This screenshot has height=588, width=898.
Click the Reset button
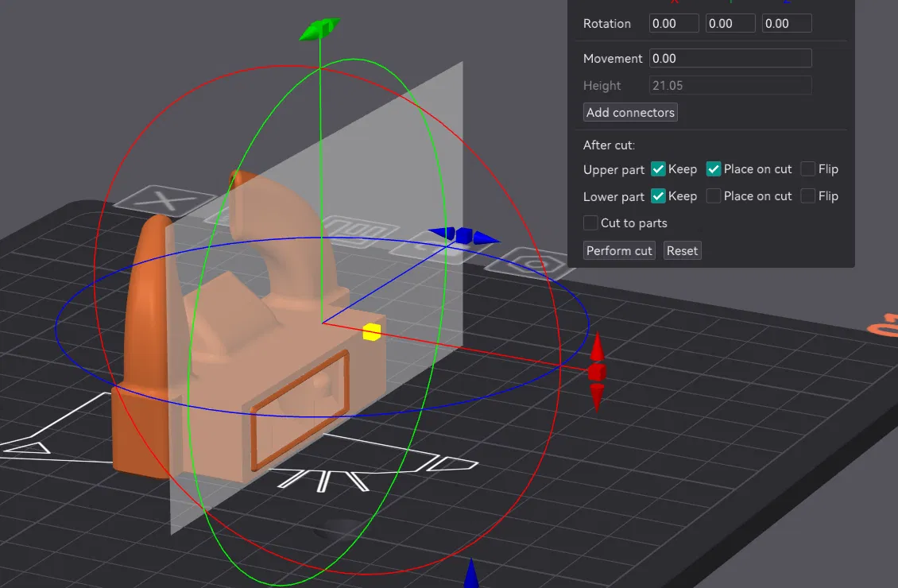pos(682,251)
